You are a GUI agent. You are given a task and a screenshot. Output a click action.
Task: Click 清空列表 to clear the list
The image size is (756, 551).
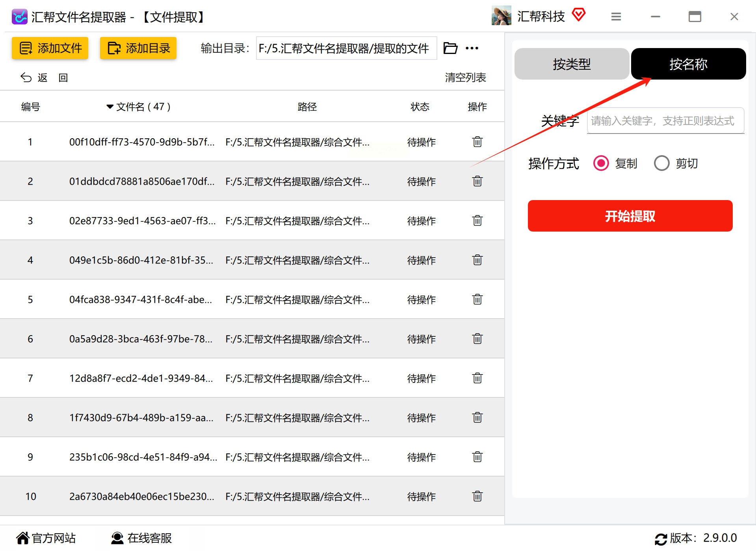(x=465, y=78)
